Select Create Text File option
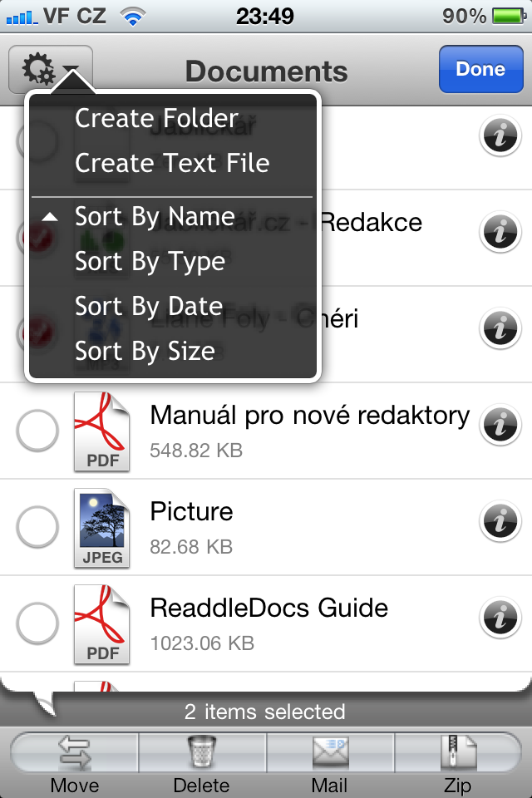The width and height of the screenshot is (532, 798). pyautogui.click(x=173, y=163)
